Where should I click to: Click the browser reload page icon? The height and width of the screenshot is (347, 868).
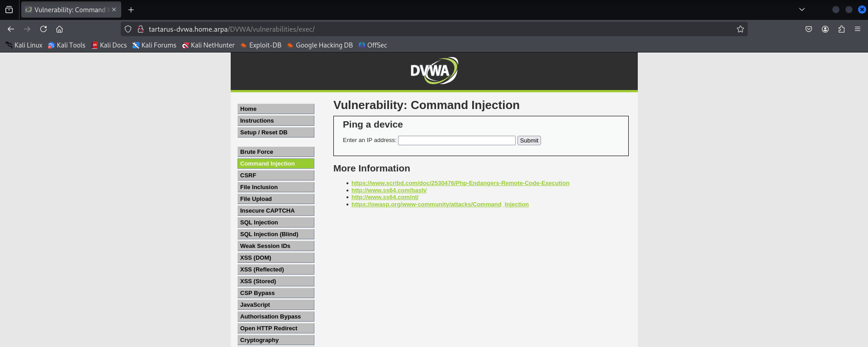[x=43, y=29]
